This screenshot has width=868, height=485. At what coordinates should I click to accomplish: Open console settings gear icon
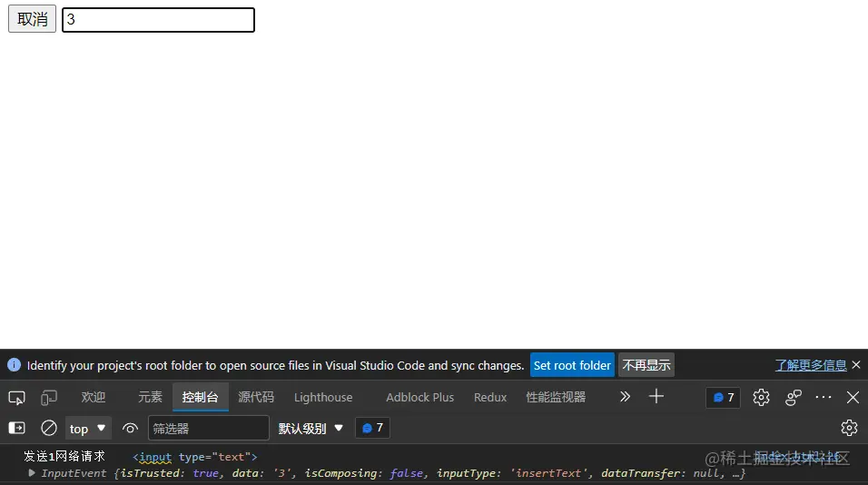(849, 428)
